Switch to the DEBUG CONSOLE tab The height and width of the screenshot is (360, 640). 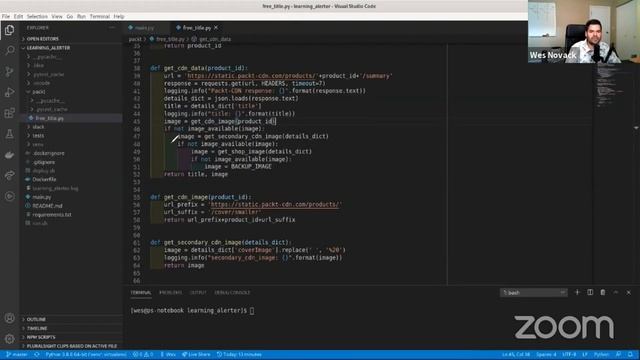(x=232, y=293)
